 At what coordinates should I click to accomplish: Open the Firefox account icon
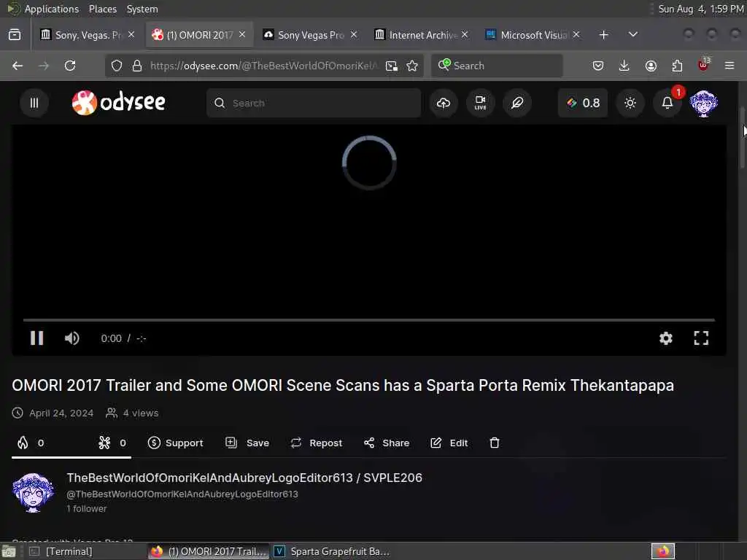coord(651,66)
